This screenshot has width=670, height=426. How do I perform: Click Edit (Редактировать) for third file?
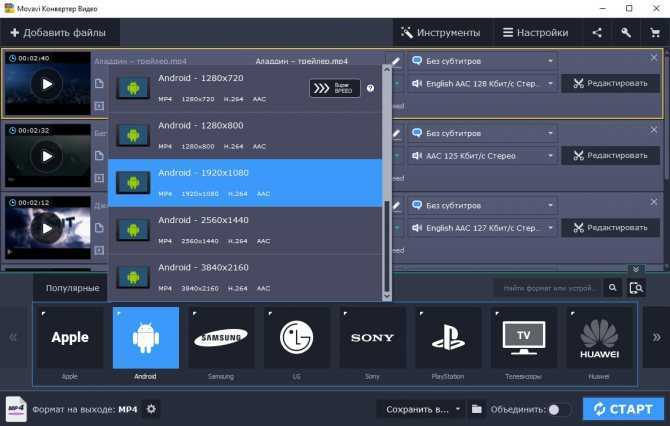(x=610, y=228)
